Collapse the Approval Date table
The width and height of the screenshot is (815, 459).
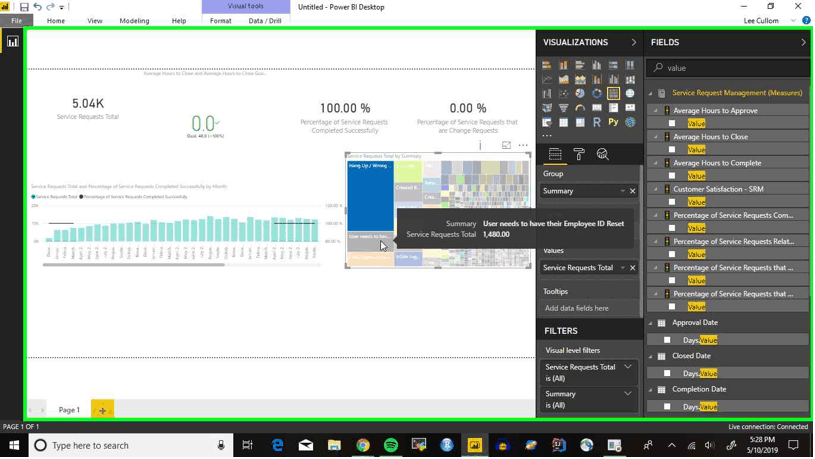650,323
